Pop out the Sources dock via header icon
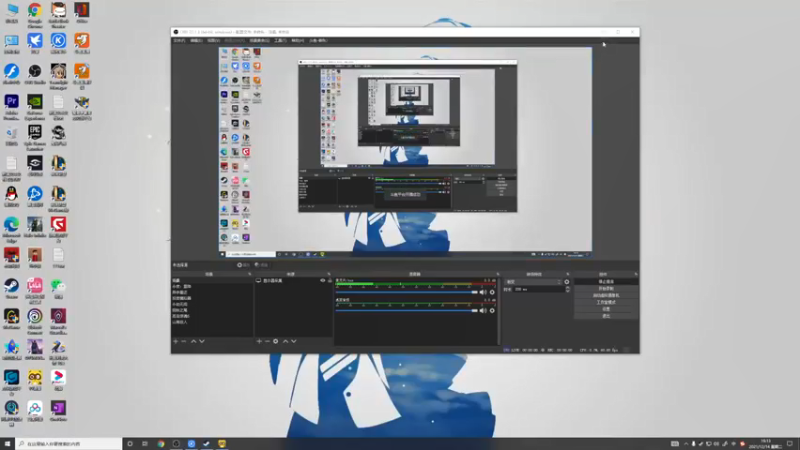The image size is (800, 450). click(x=329, y=274)
